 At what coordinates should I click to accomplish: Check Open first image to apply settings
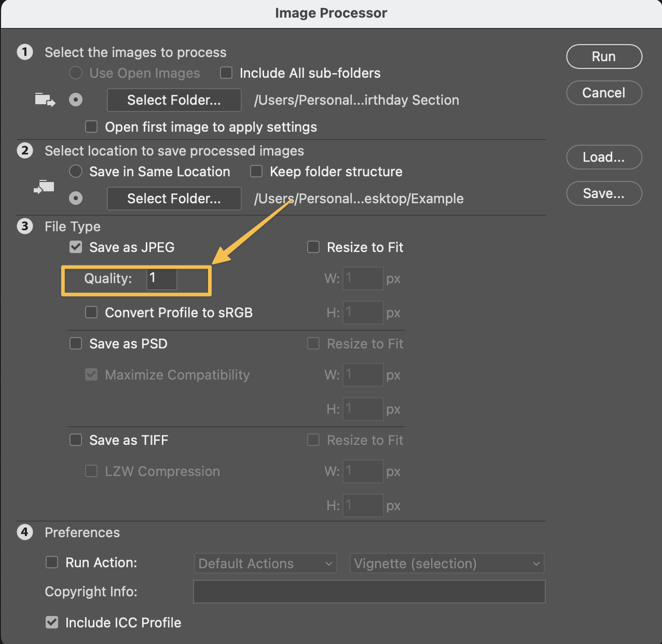point(91,127)
